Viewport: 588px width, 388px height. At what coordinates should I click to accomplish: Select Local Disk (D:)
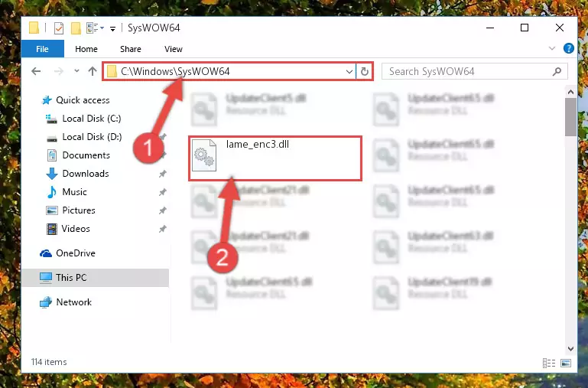92,137
